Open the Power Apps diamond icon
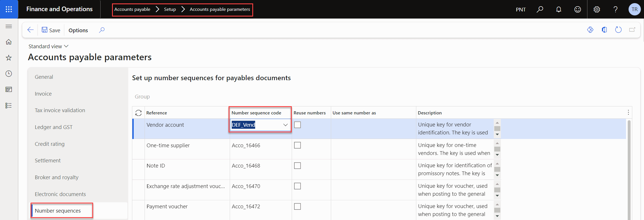 pos(590,30)
